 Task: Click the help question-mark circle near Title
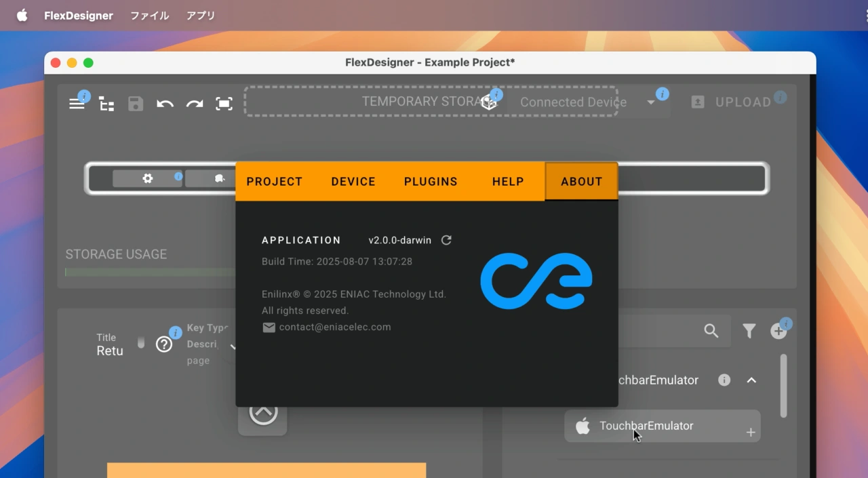click(164, 344)
